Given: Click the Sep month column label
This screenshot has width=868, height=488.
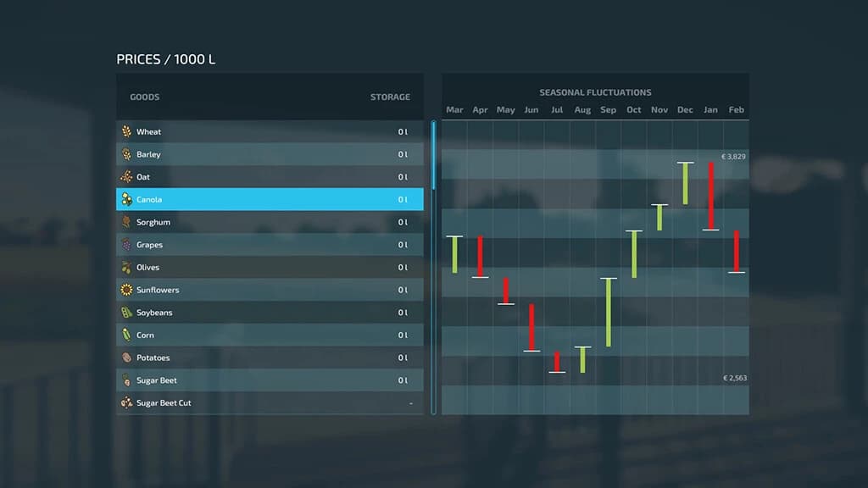Looking at the screenshot, I should point(608,110).
